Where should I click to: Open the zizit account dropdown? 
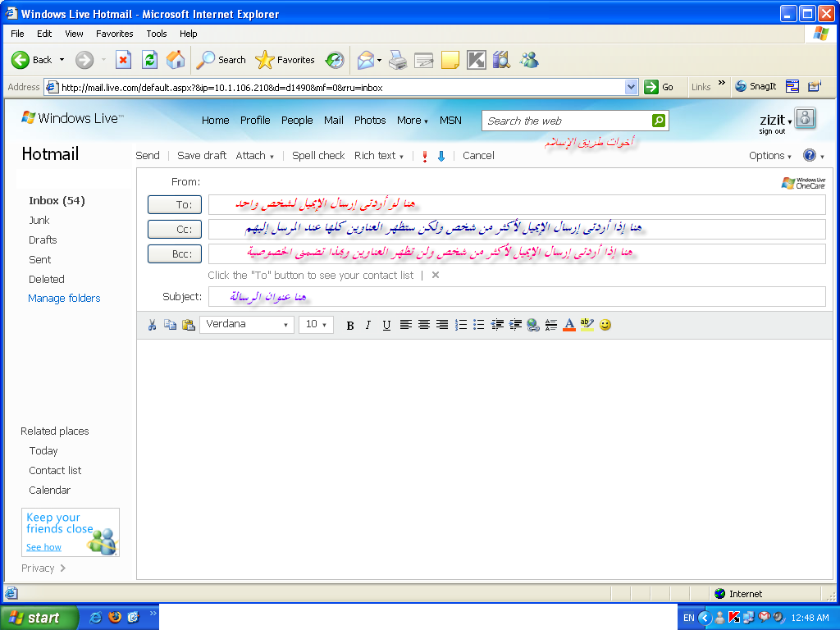775,120
